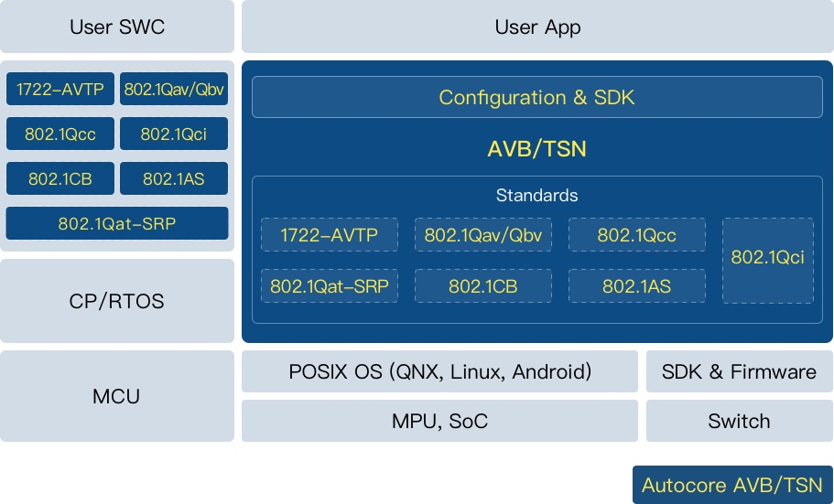Image resolution: width=834 pixels, height=504 pixels.
Task: Click the dashed 1722-AVTP box in Standards
Action: (x=329, y=235)
